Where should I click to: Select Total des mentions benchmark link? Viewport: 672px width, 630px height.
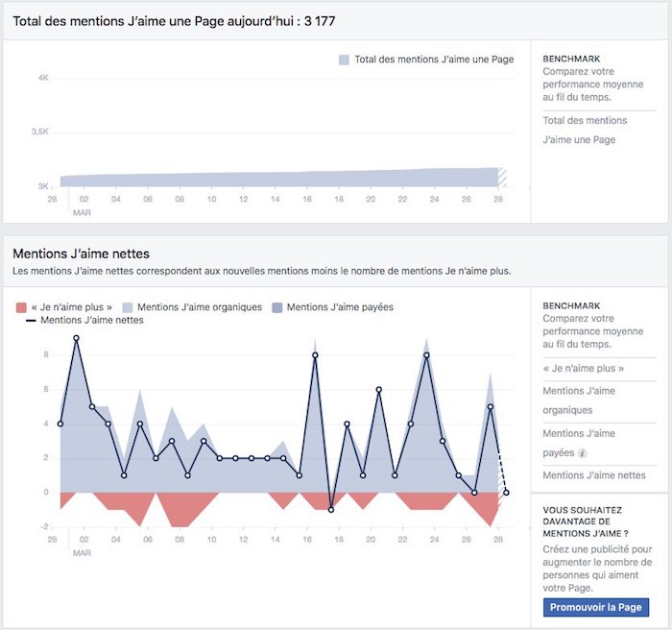point(585,120)
